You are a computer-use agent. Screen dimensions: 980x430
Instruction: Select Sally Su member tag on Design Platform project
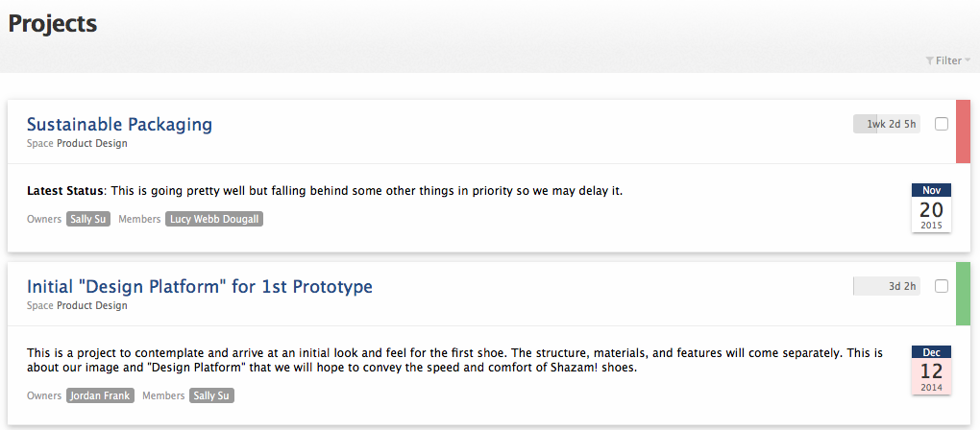pos(211,395)
